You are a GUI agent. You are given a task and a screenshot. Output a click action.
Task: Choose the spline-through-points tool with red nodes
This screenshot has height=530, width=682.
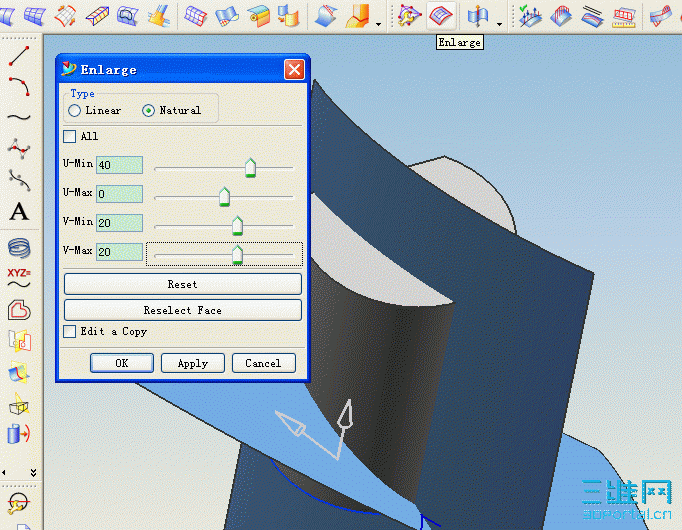click(19, 148)
